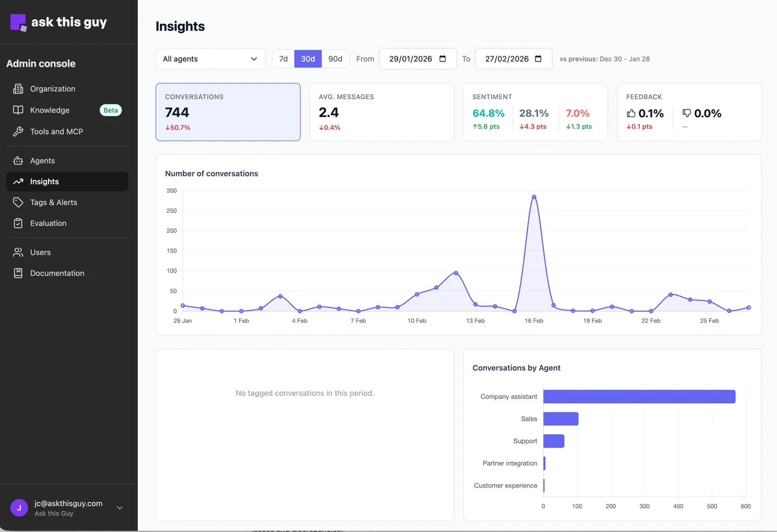Click the Sales bar in agent chart
This screenshot has height=532, width=777.
tap(561, 419)
